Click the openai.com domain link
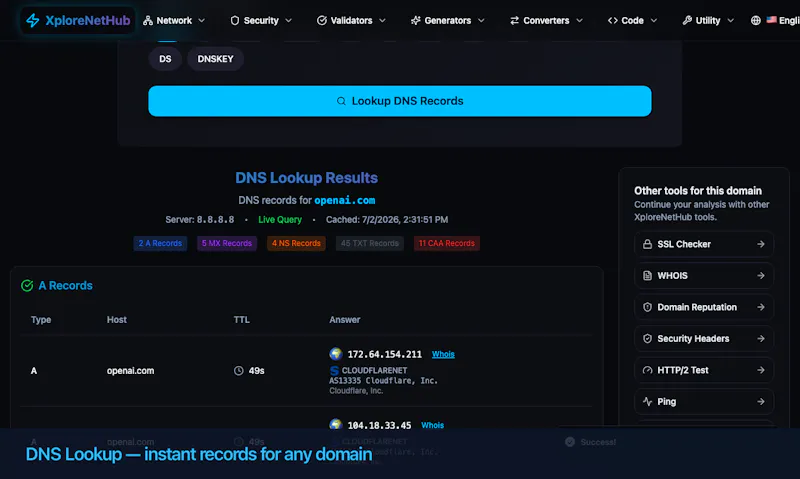The height and width of the screenshot is (479, 800). pos(344,200)
